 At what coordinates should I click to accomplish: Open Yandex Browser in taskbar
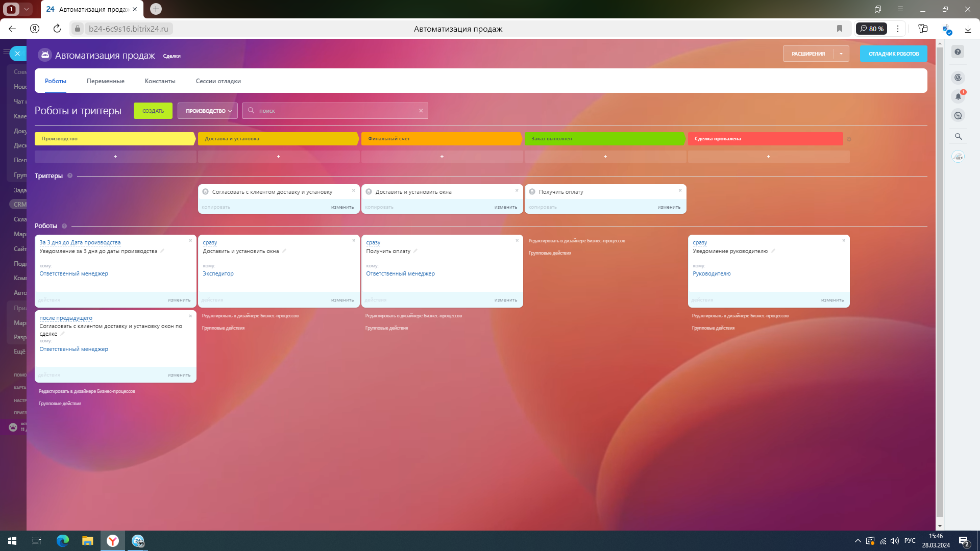tap(113, 541)
